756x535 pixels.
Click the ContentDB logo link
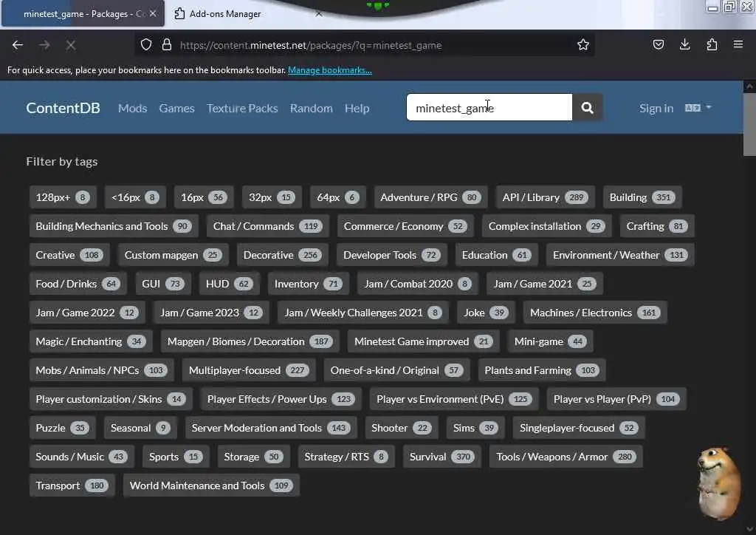coord(63,108)
